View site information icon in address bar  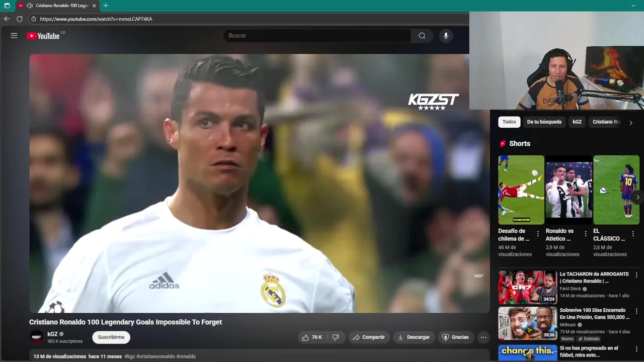point(34,19)
